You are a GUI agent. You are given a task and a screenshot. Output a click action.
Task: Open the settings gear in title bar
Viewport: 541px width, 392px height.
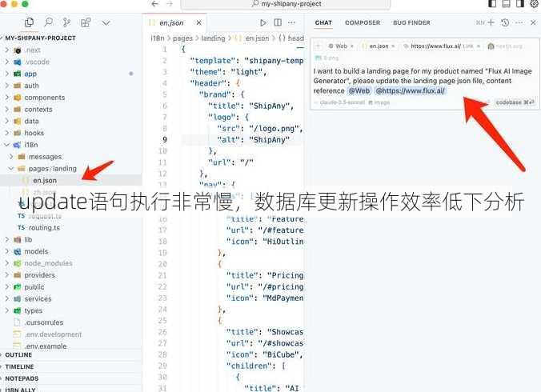pos(534,4)
